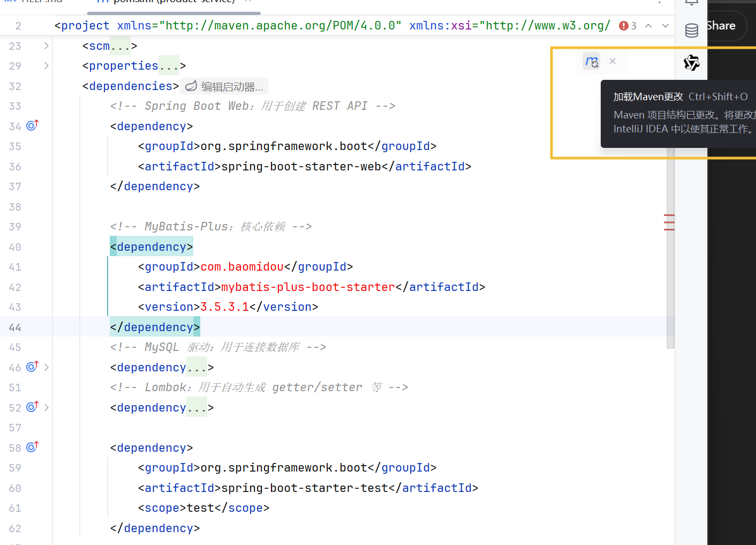The width and height of the screenshot is (756, 545).
Task: Click line number 44 in gutter
Action: pyautogui.click(x=15, y=327)
